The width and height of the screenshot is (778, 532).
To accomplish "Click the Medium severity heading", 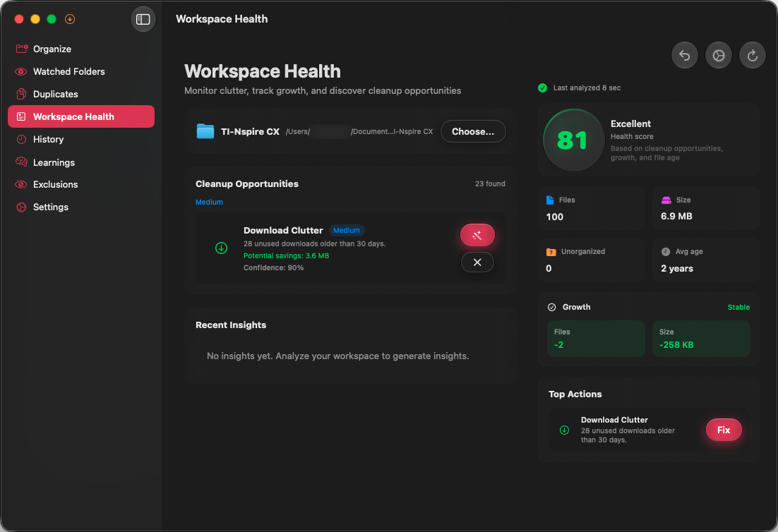I will point(209,202).
